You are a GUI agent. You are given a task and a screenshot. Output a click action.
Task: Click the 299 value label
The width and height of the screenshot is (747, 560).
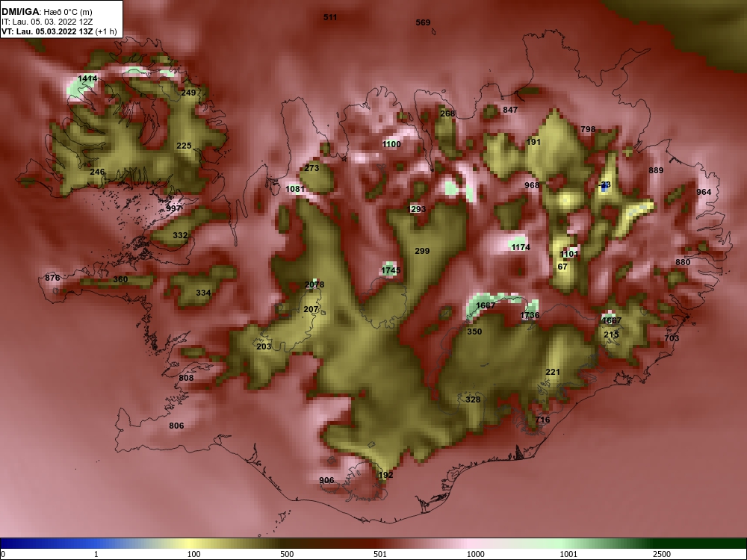tap(422, 251)
